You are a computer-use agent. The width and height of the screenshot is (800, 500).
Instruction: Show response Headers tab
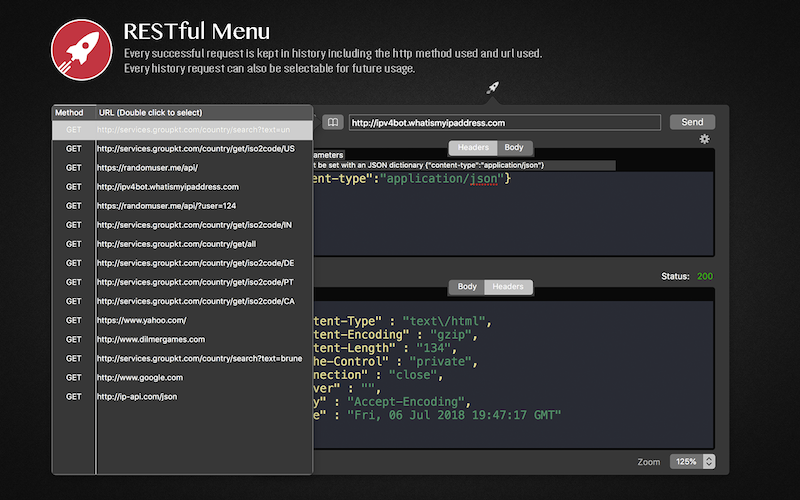coord(508,287)
